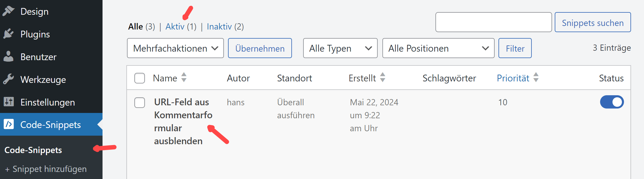Toggle the snippet status switch off

pos(612,102)
